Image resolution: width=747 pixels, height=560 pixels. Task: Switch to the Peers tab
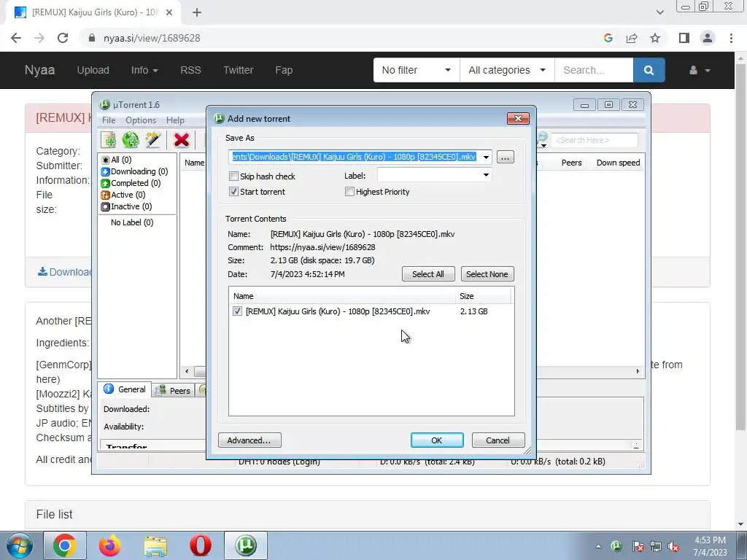pos(174,391)
